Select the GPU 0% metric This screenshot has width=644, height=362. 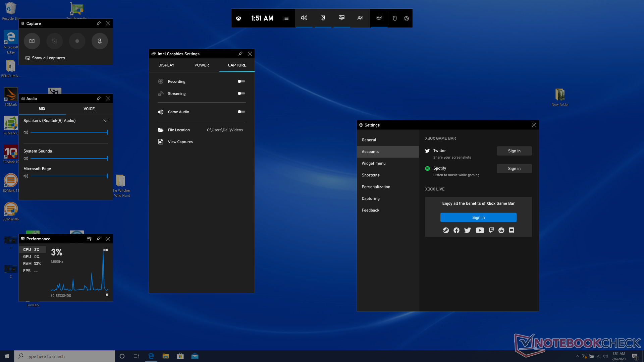pyautogui.click(x=32, y=257)
